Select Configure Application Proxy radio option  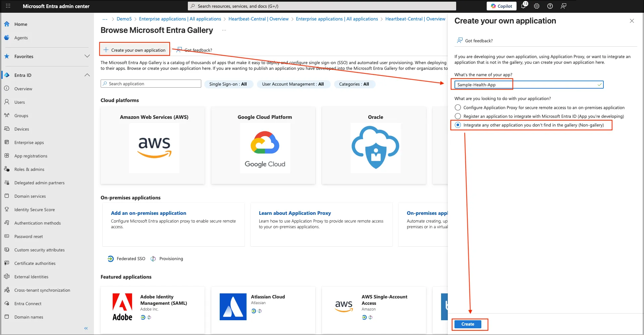[x=458, y=108]
